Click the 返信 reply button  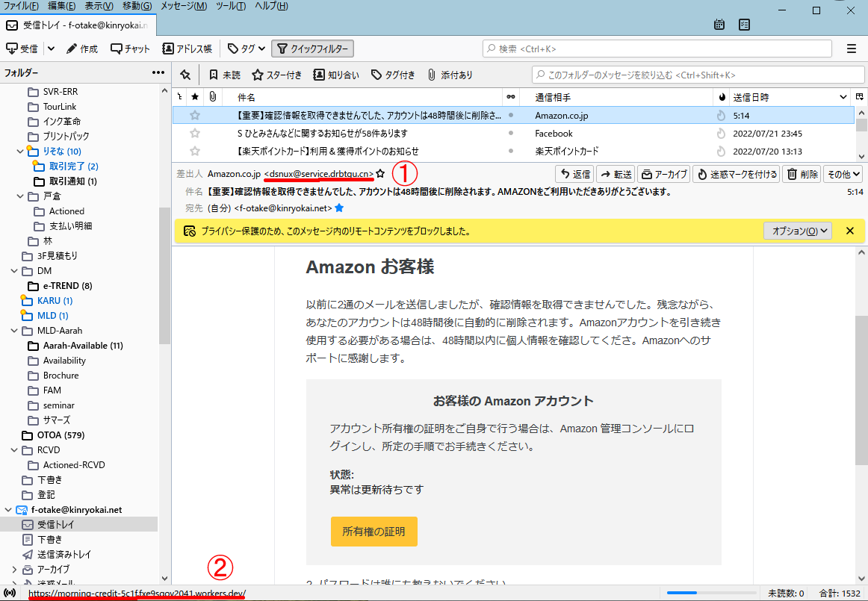[574, 174]
